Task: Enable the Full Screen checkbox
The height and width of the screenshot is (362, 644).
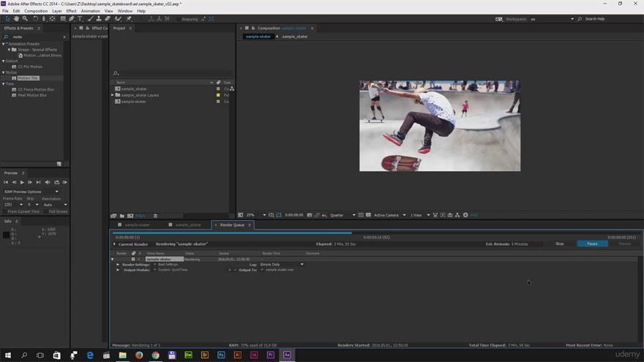Action: coord(46,212)
